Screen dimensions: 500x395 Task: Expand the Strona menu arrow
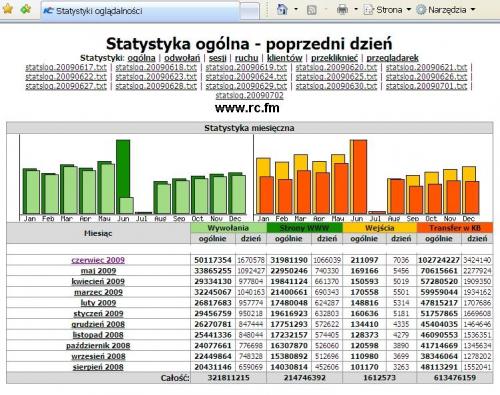[x=409, y=10]
